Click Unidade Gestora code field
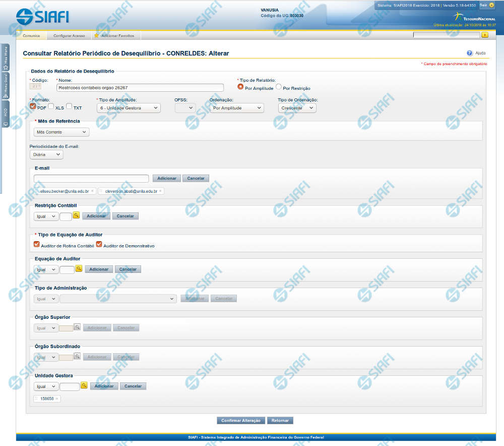The height and width of the screenshot is (446, 504). point(70,386)
